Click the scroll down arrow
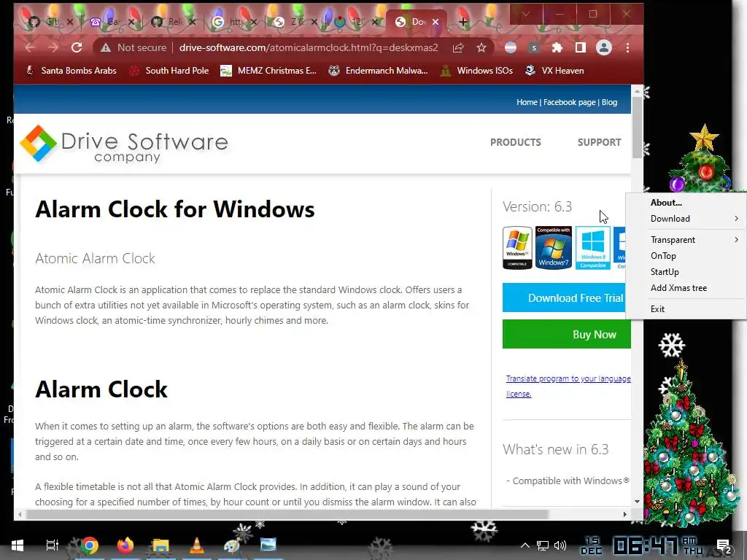 pyautogui.click(x=637, y=501)
